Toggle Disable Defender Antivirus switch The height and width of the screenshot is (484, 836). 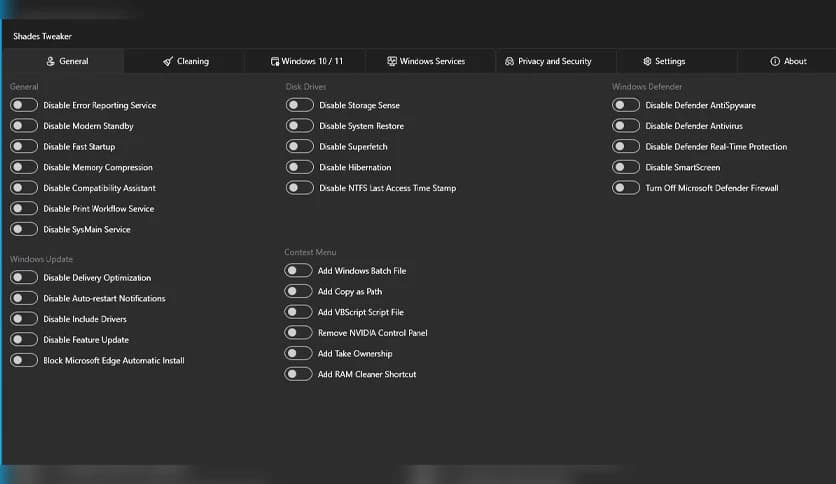pyautogui.click(x=626, y=126)
